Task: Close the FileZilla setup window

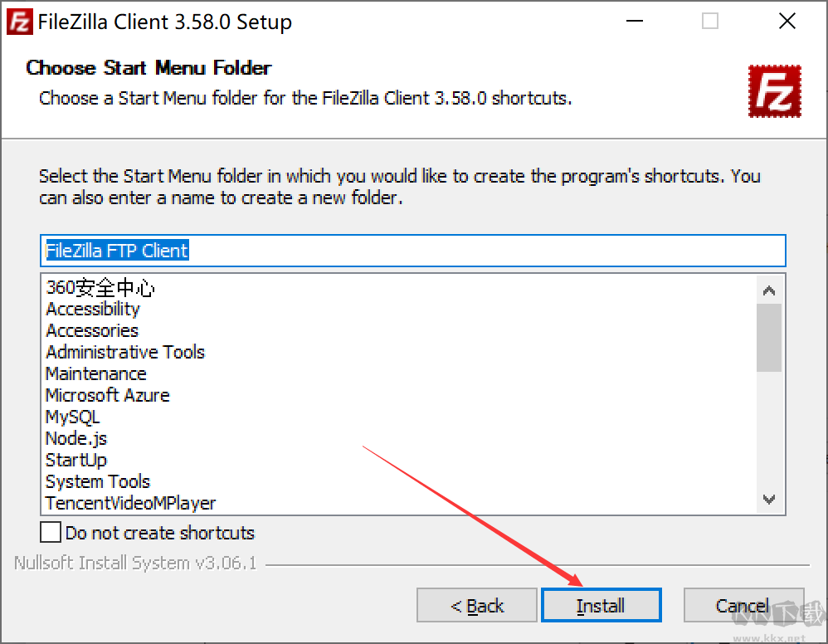Action: tap(787, 21)
